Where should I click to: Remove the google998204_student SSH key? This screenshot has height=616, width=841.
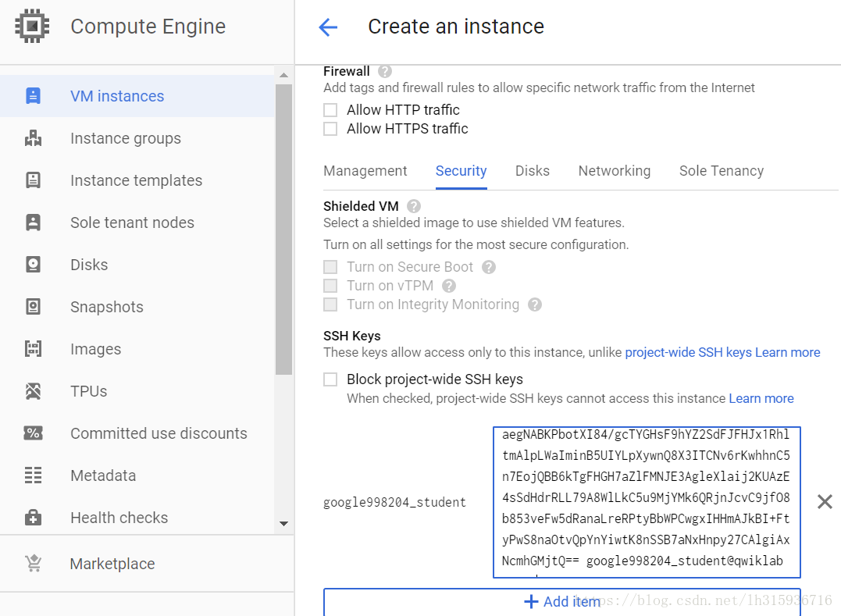pos(825,502)
